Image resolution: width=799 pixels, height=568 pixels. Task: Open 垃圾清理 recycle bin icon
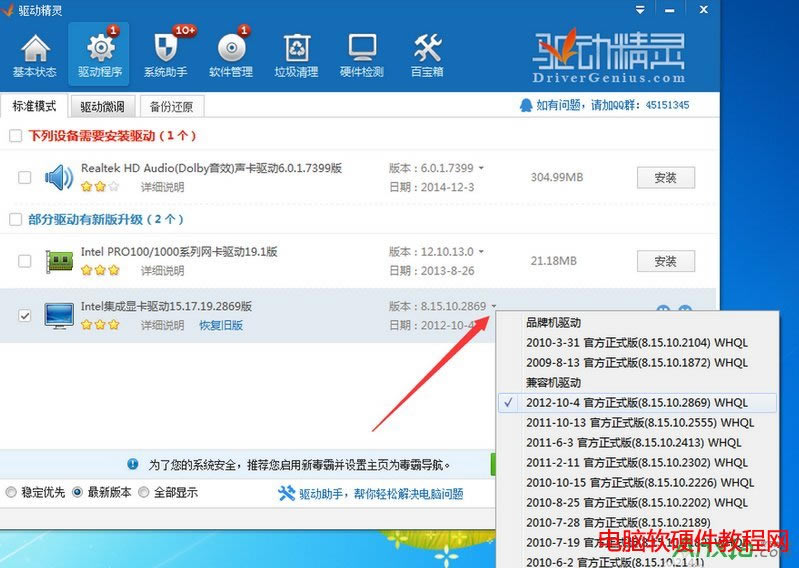click(x=296, y=55)
